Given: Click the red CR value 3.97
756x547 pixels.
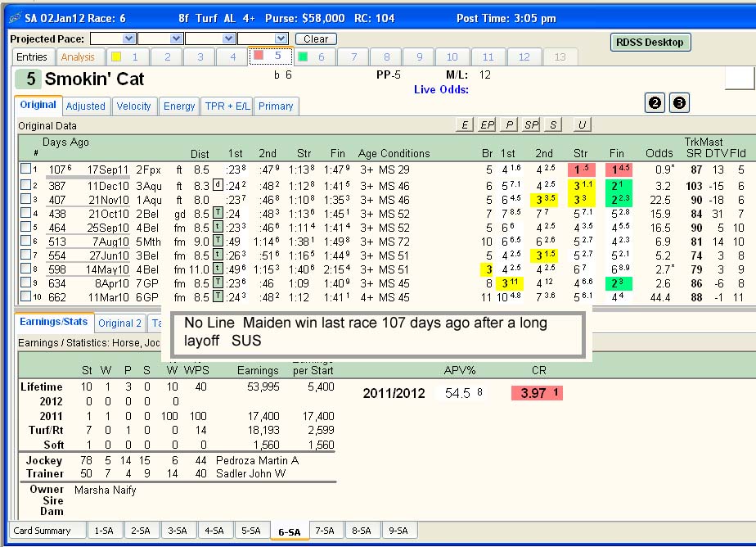Looking at the screenshot, I should pyautogui.click(x=537, y=393).
